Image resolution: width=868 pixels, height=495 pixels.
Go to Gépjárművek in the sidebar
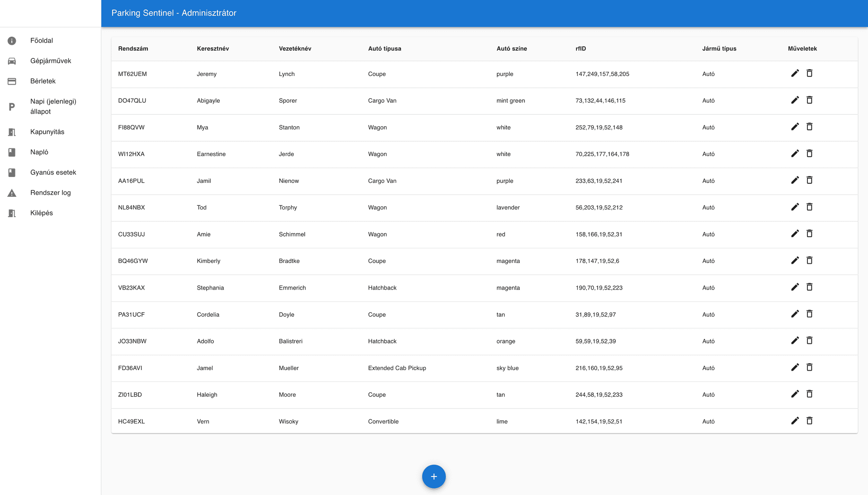pyautogui.click(x=50, y=61)
